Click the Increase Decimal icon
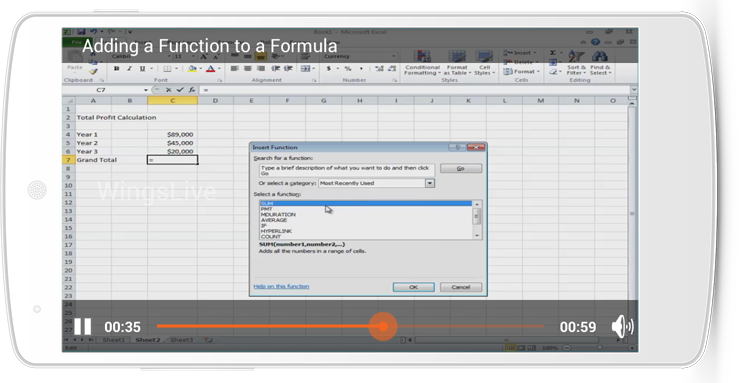 (379, 69)
